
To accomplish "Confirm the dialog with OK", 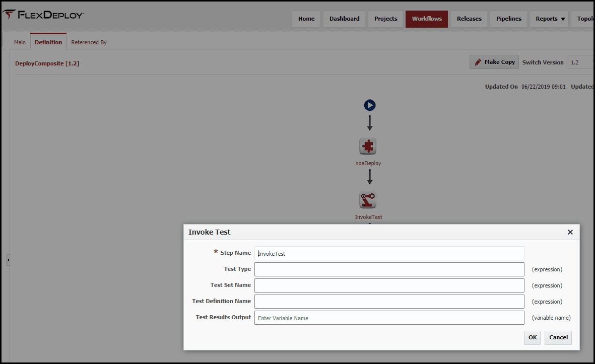I will [533, 337].
